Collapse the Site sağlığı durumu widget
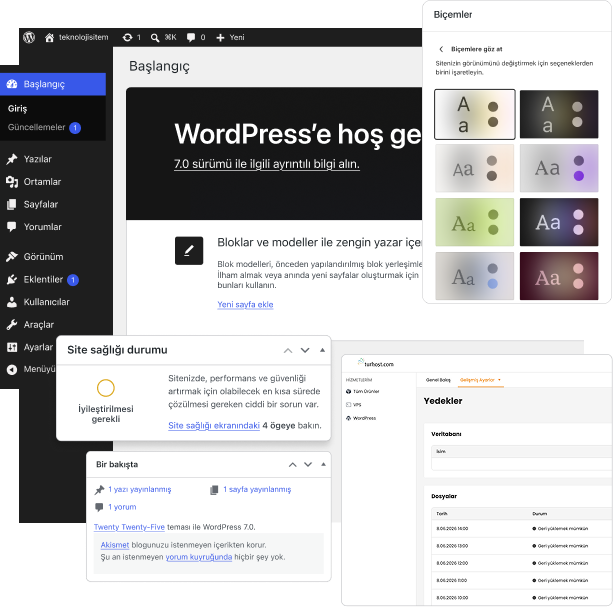Image resolution: width=613 pixels, height=607 pixels. coord(322,350)
